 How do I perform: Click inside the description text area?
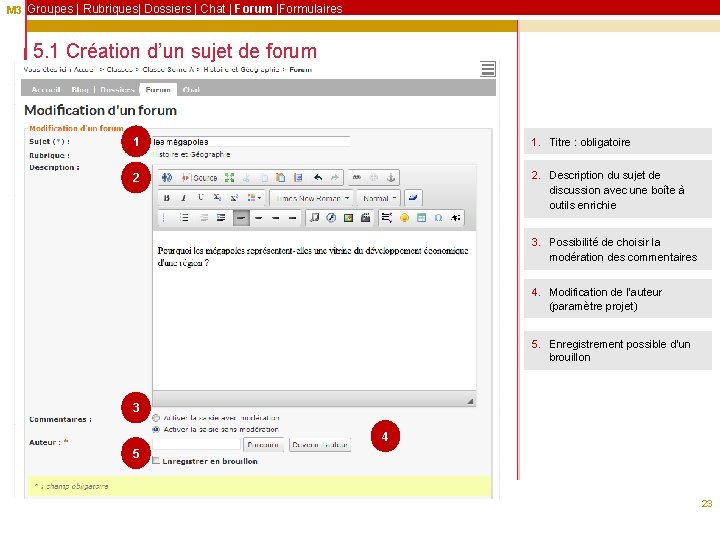coord(314,310)
